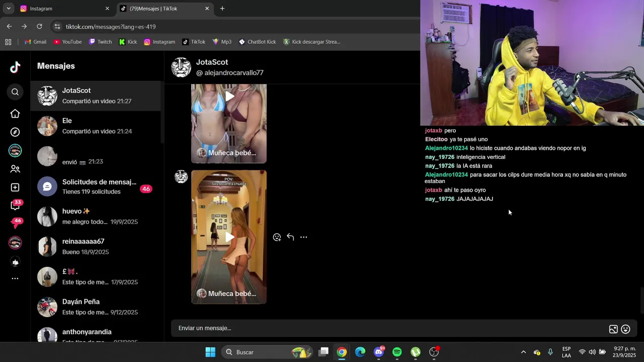Click the address bar URL
644x362 pixels.
(111, 27)
